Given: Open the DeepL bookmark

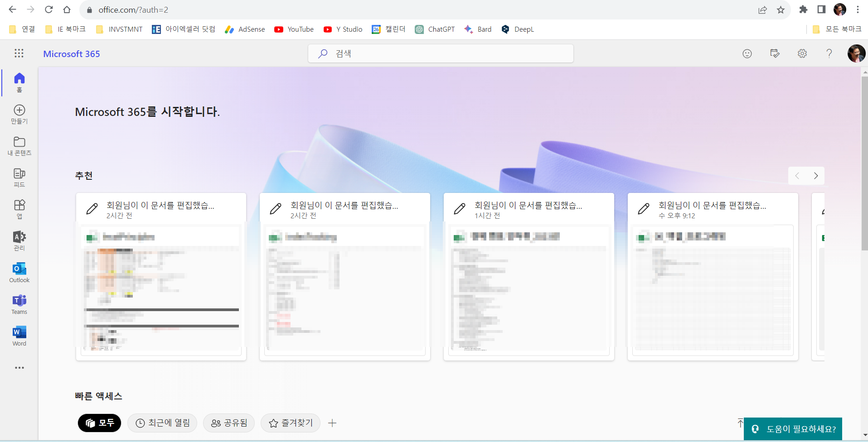Looking at the screenshot, I should [518, 29].
